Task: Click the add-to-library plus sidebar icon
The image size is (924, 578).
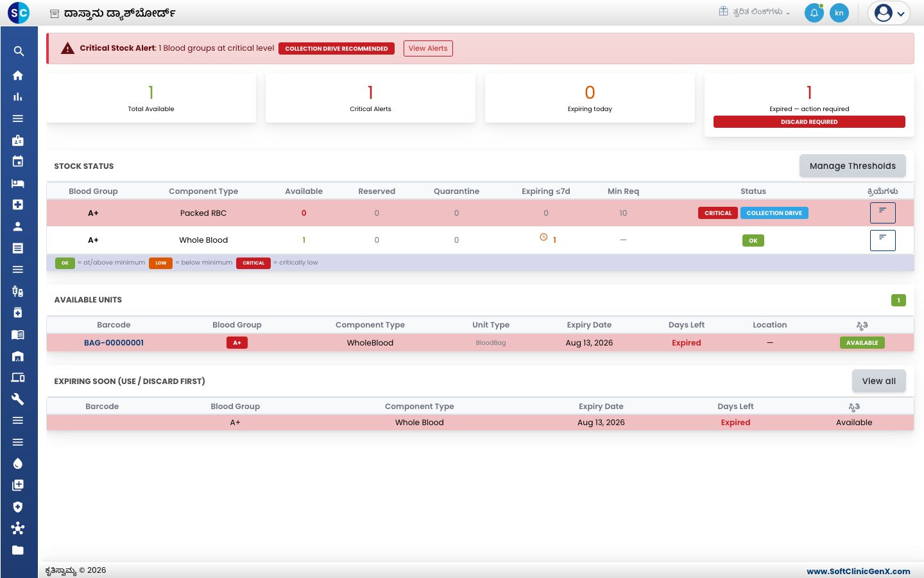Action: [x=18, y=486]
